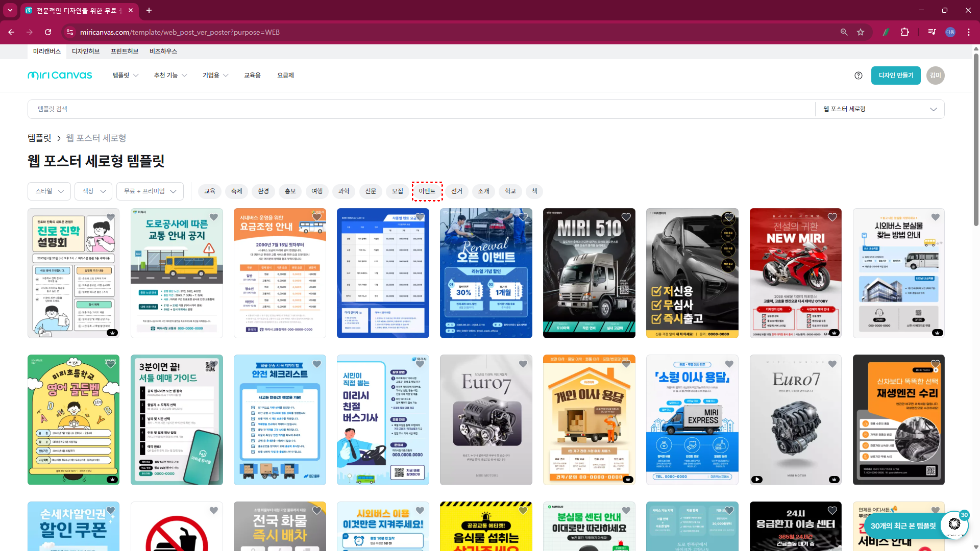Open the floating chat assistant icon
The width and height of the screenshot is (980, 551).
click(954, 524)
